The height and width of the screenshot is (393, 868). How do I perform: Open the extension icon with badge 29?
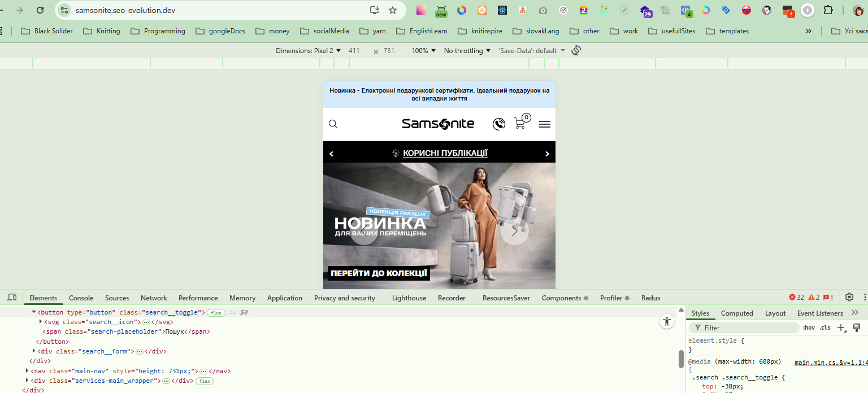(645, 11)
